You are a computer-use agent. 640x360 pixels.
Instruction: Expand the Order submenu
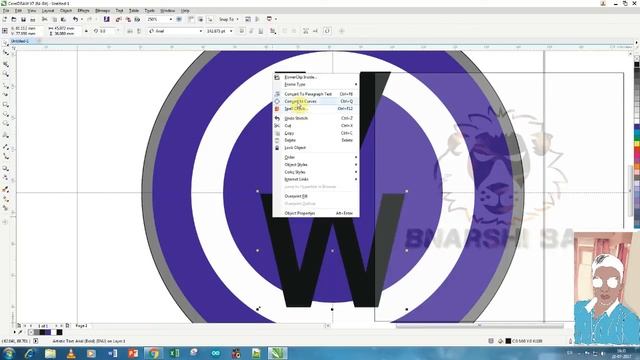(316, 157)
